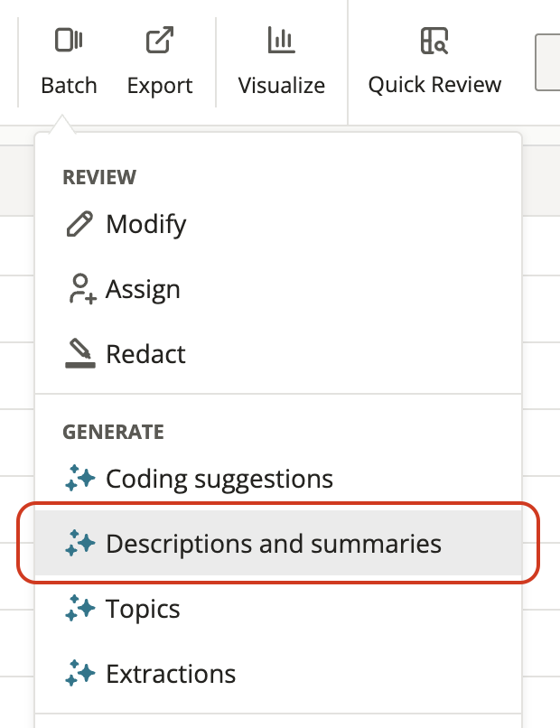Click the sparkle icon beside Coding suggestions

point(80,479)
